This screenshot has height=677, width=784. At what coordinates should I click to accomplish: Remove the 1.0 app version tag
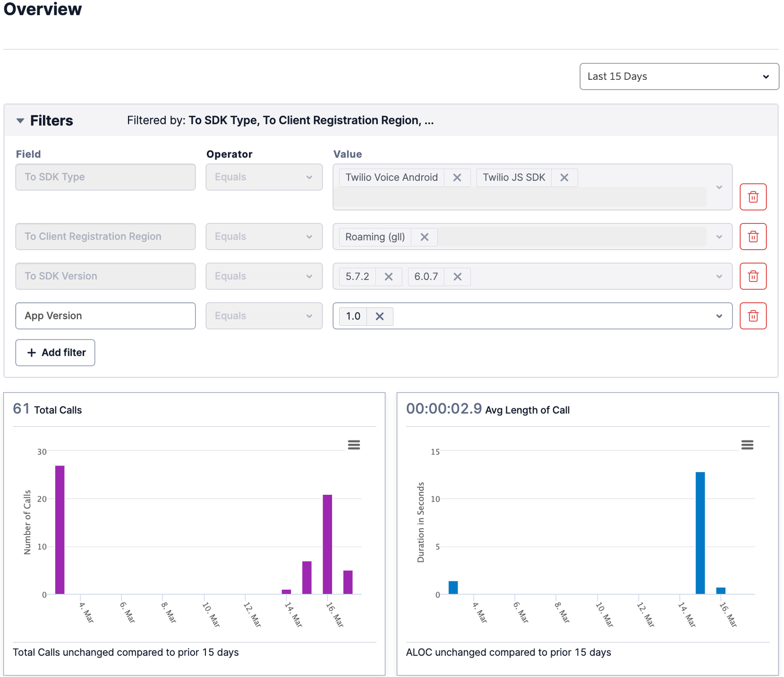379,316
